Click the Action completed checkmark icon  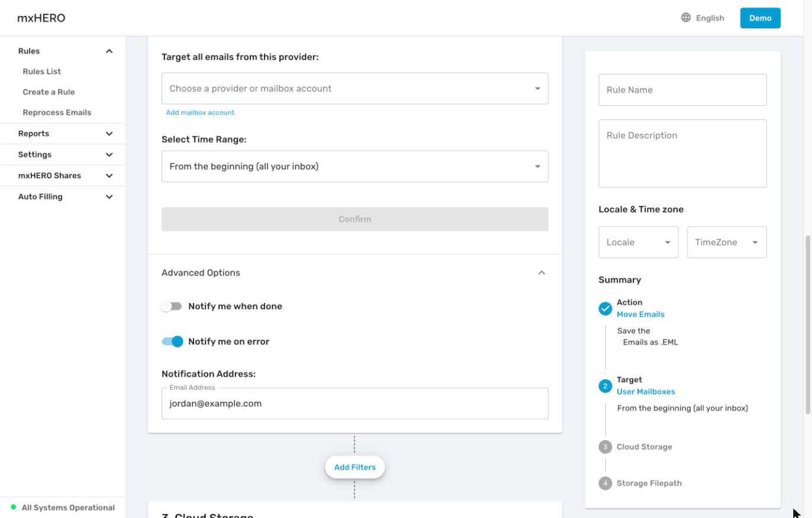coord(605,309)
